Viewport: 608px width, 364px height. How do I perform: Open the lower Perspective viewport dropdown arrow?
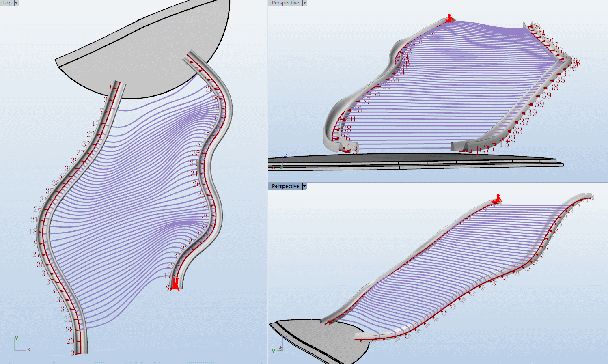(304, 186)
